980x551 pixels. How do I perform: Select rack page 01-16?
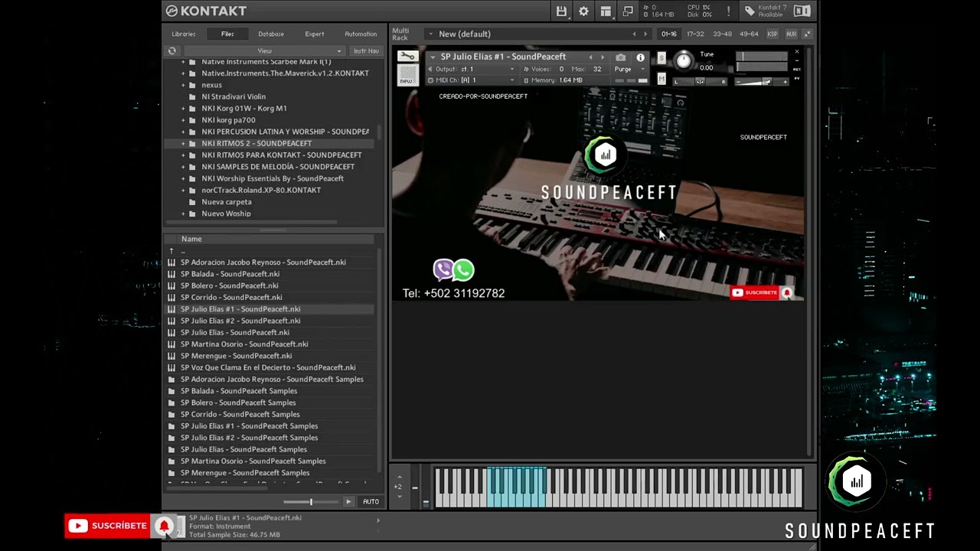[x=669, y=34]
